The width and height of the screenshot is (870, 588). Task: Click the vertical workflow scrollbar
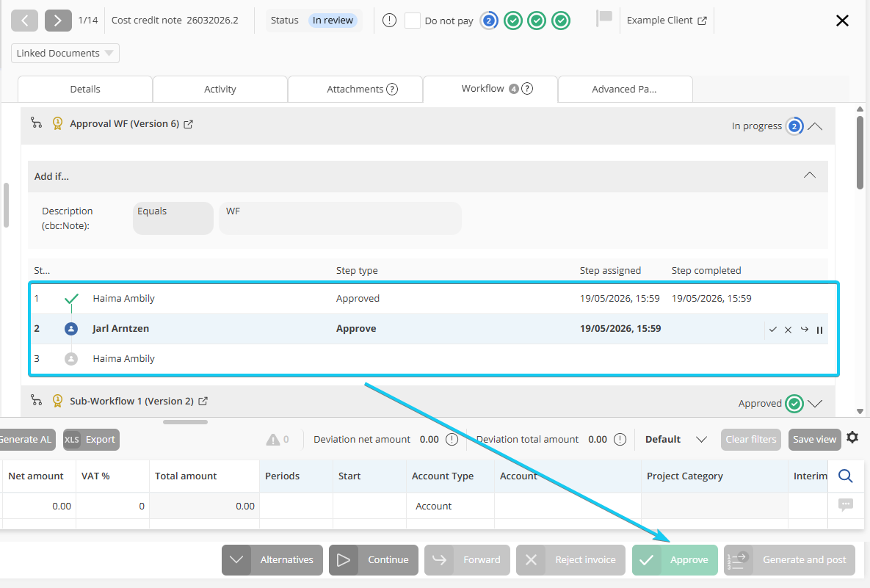(860, 151)
